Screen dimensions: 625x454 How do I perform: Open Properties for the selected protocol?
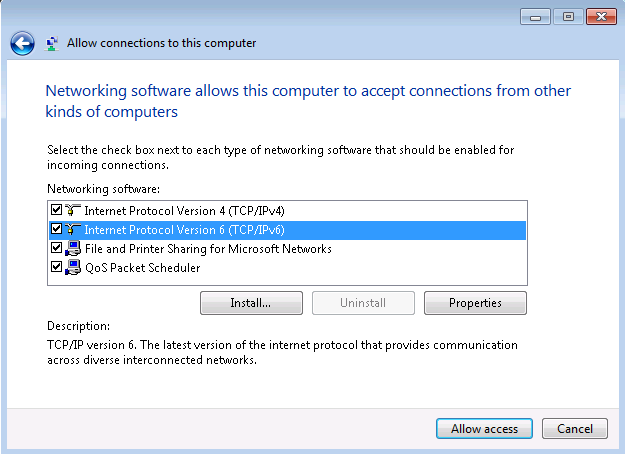pos(475,303)
